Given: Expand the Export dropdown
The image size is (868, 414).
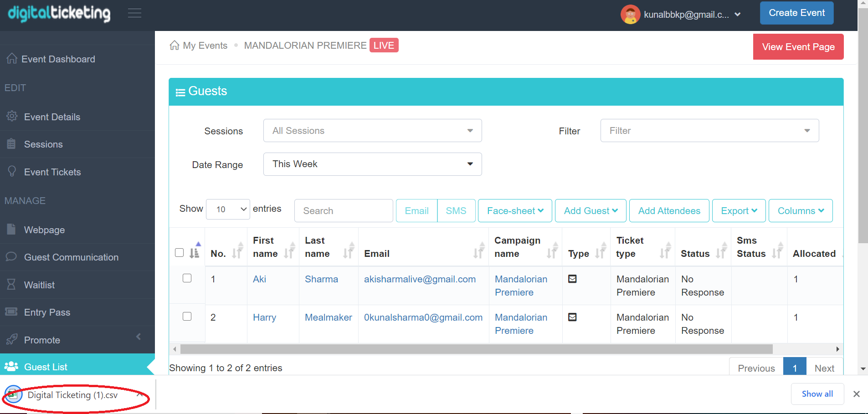Looking at the screenshot, I should point(739,210).
